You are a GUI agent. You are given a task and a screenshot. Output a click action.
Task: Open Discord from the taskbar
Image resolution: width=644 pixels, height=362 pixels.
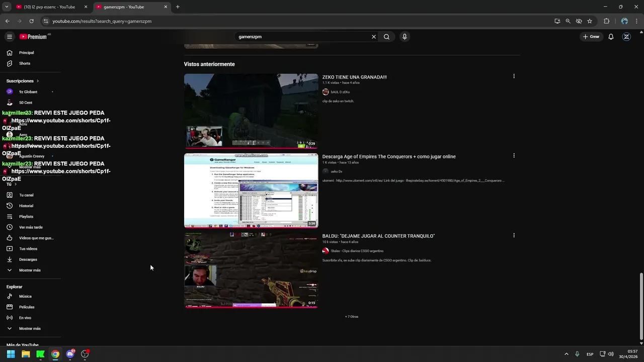pyautogui.click(x=70, y=354)
